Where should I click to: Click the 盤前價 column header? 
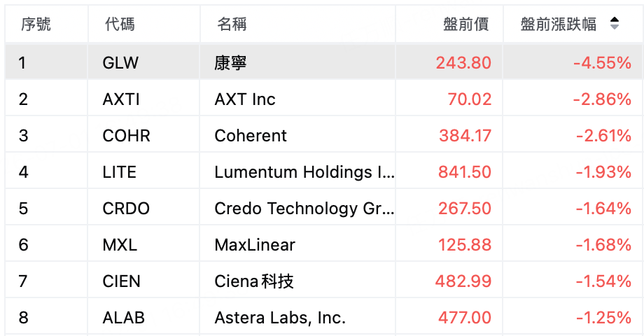(x=465, y=24)
